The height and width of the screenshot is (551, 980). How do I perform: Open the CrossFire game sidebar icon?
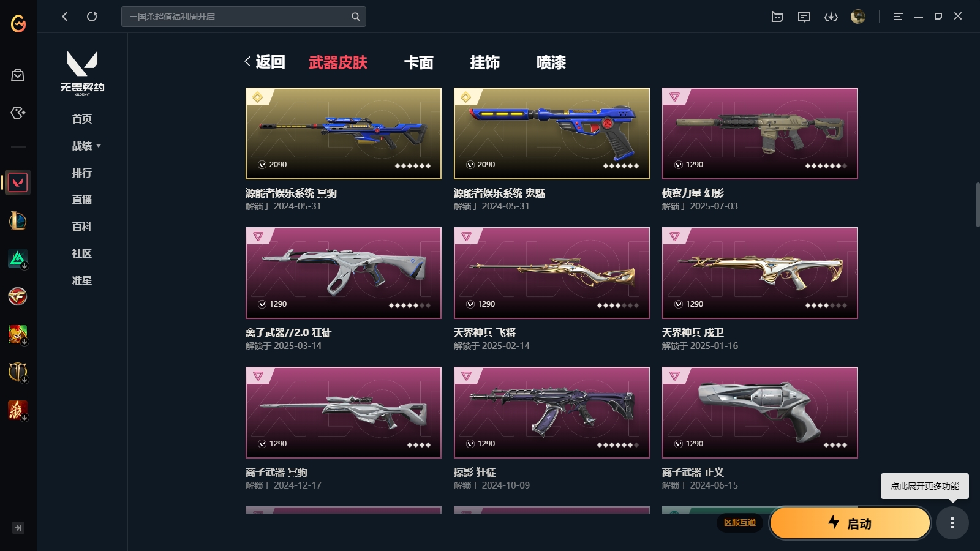(x=18, y=296)
